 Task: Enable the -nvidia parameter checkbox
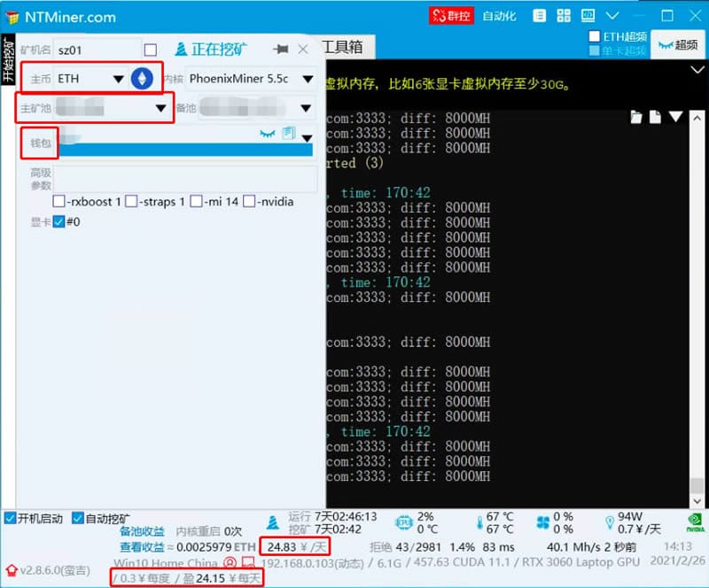coord(251,201)
